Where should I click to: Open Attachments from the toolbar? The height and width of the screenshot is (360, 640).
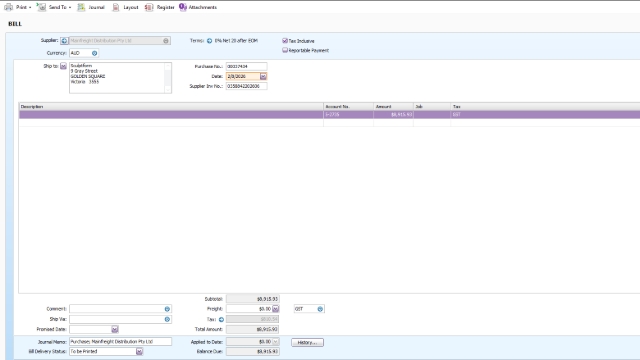(198, 7)
